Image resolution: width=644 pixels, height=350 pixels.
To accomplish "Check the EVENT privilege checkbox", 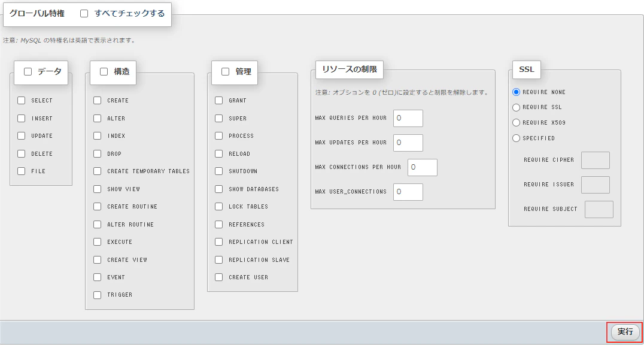I will tap(98, 277).
